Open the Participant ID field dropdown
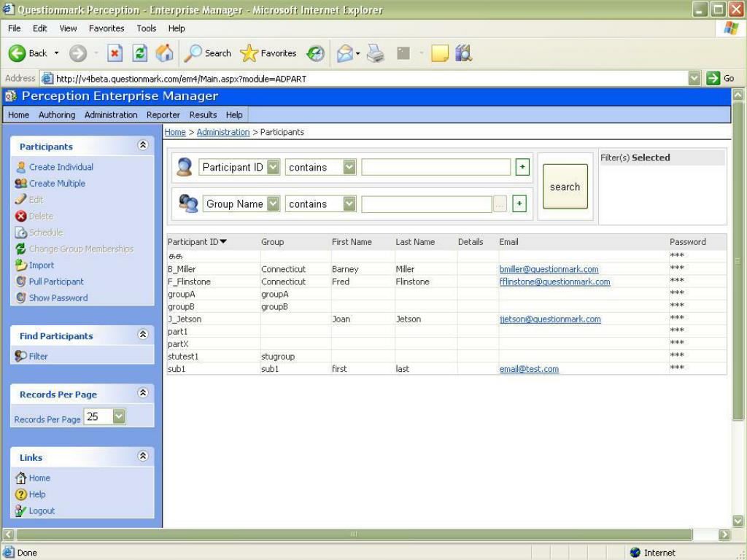 tap(273, 167)
